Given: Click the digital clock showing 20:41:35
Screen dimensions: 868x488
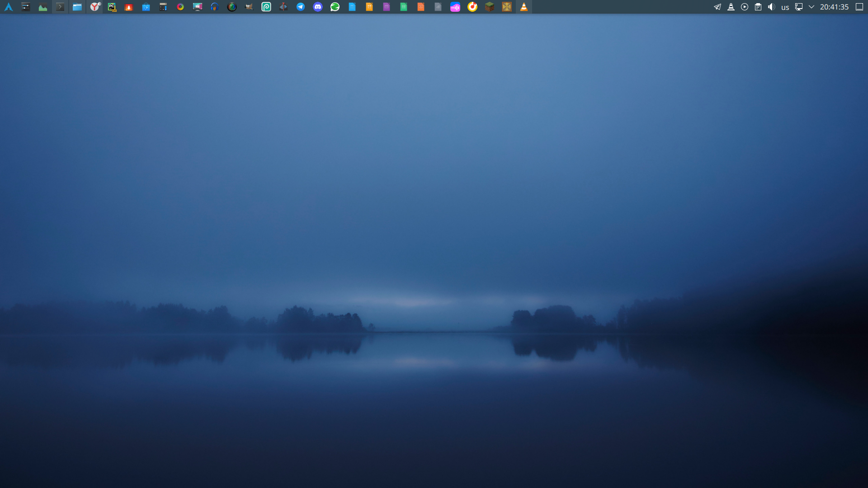Looking at the screenshot, I should [834, 7].
